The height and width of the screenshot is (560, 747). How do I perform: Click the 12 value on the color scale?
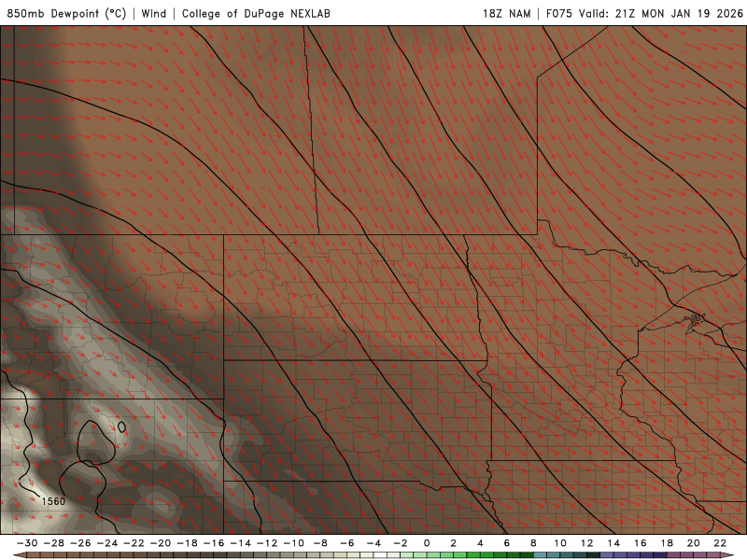[x=587, y=543]
